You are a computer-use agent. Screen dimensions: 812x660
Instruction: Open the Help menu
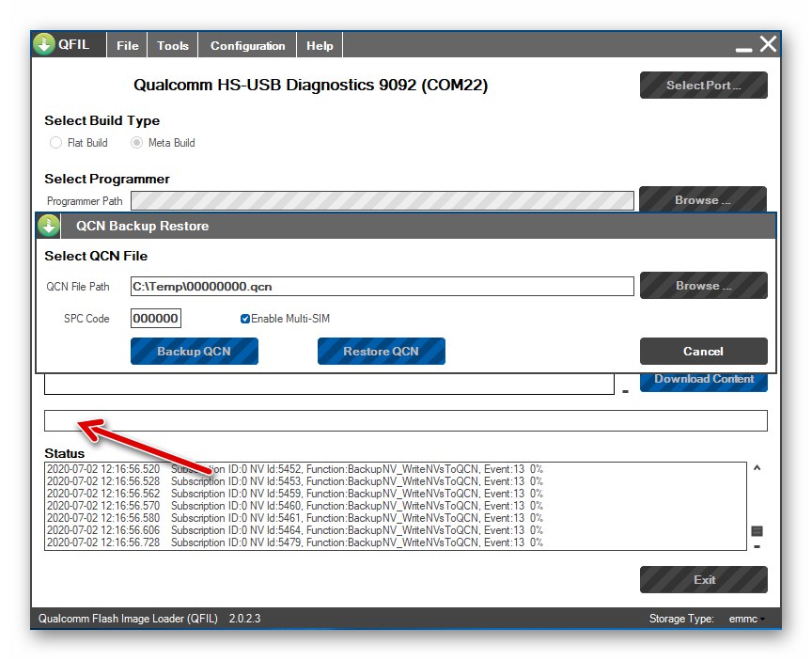[x=320, y=45]
